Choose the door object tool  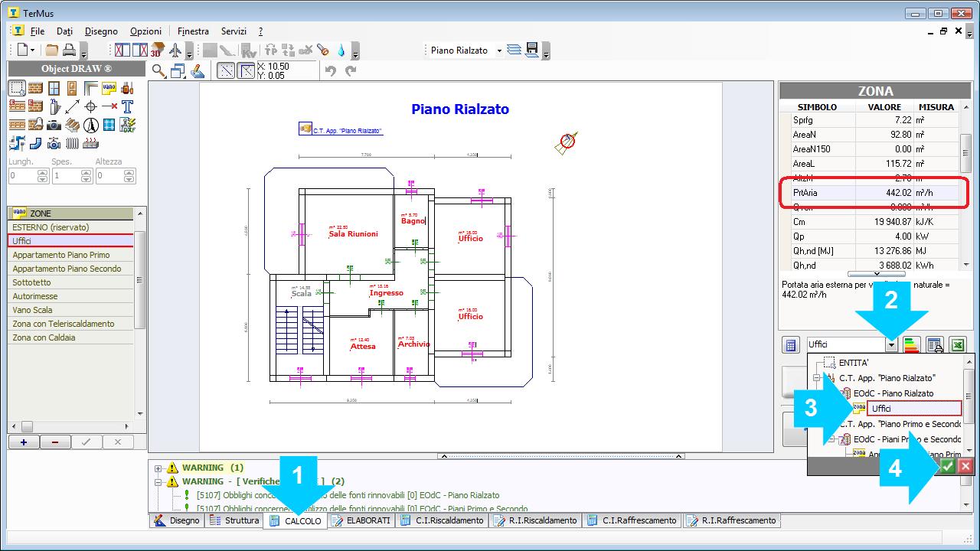(x=72, y=88)
